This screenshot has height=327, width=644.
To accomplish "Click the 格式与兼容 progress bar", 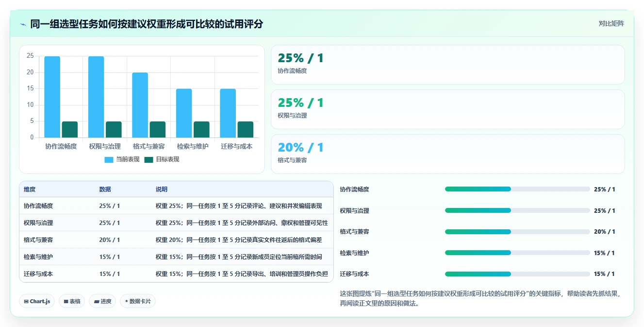I will click(x=517, y=232).
